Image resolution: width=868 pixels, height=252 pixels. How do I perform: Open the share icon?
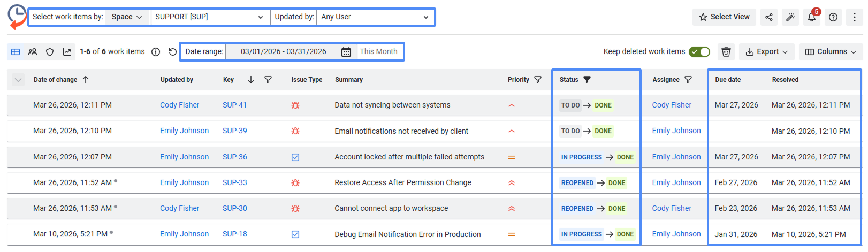point(769,17)
